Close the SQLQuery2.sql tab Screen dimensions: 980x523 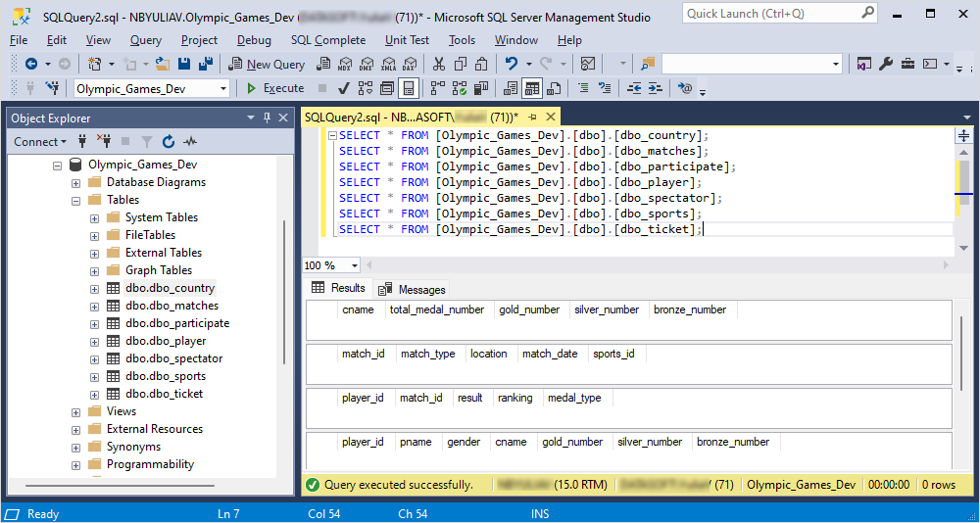click(551, 117)
